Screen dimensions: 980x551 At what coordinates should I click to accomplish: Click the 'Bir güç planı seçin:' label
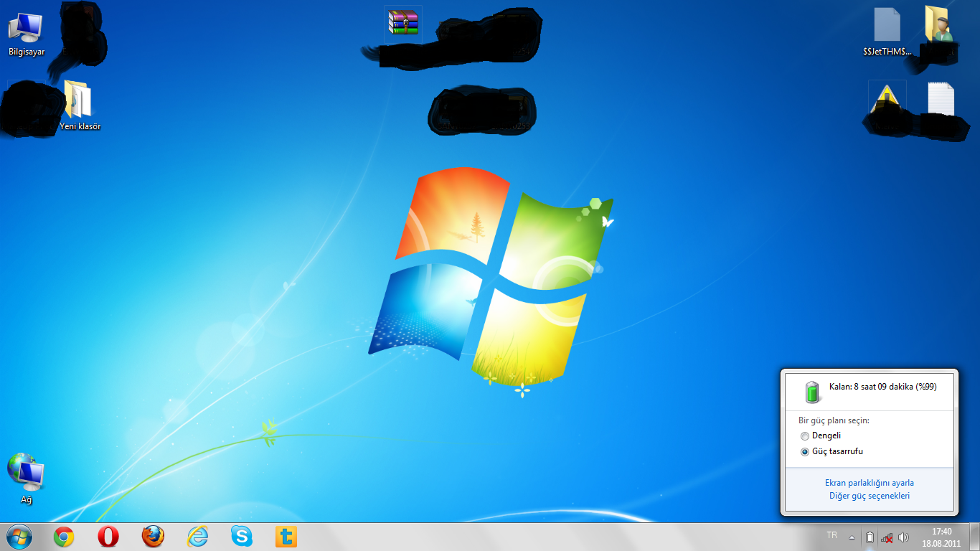point(834,420)
